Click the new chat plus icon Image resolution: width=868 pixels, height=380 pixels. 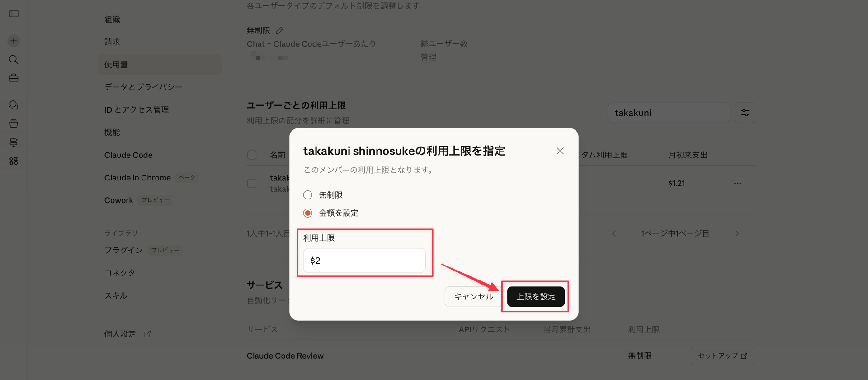click(14, 41)
